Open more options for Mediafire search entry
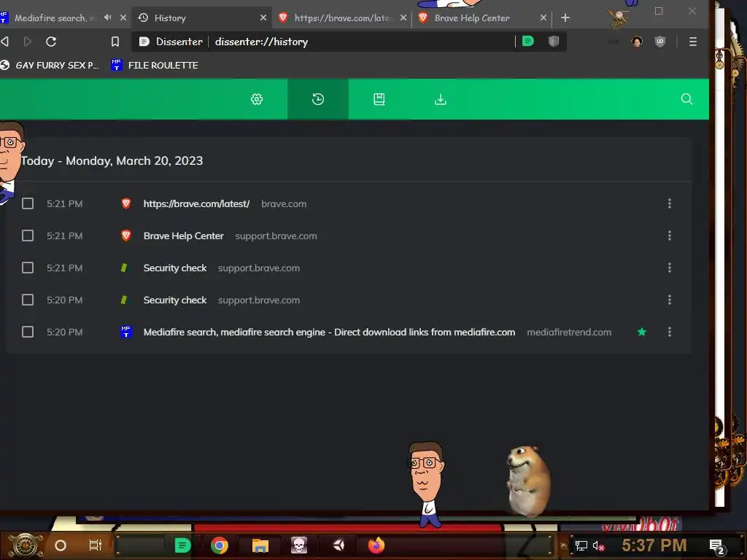The image size is (747, 560). [670, 332]
